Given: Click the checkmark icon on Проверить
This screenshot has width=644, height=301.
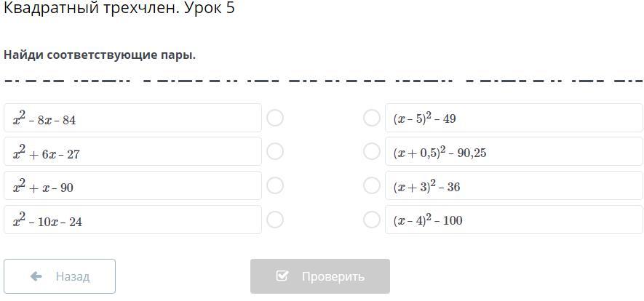Looking at the screenshot, I should (x=282, y=276).
